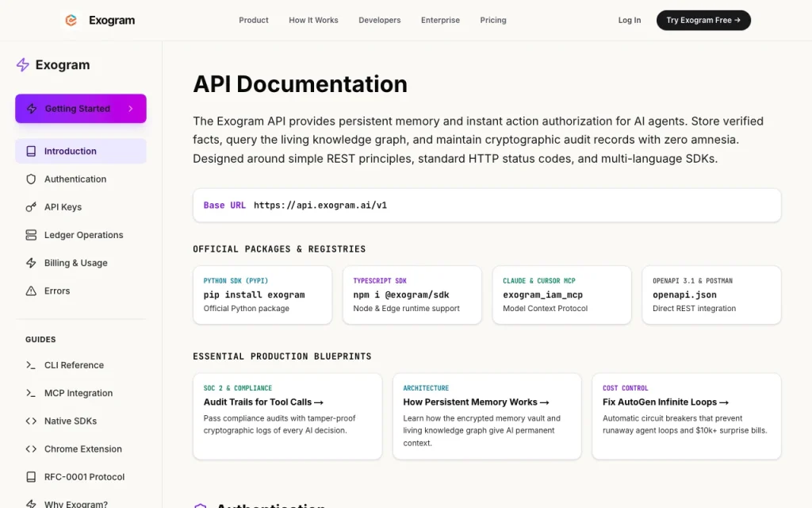
Task: Open the Product menu in top navigation
Action: tap(254, 20)
